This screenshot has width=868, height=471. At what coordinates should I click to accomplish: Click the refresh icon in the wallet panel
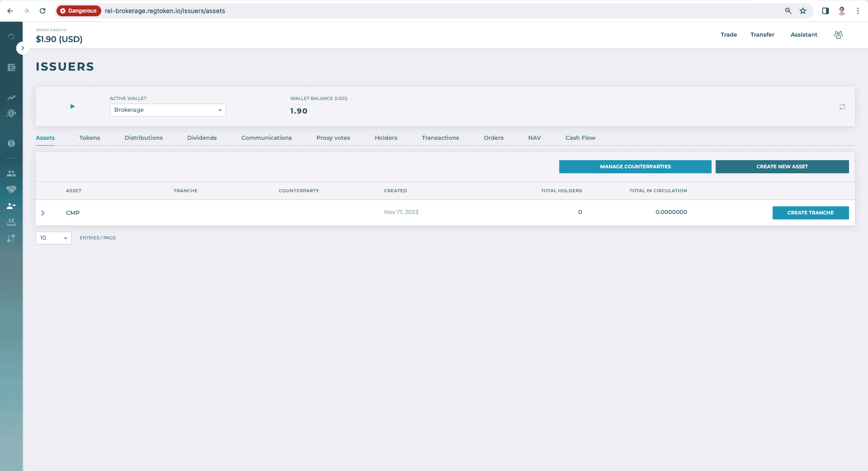tap(842, 107)
